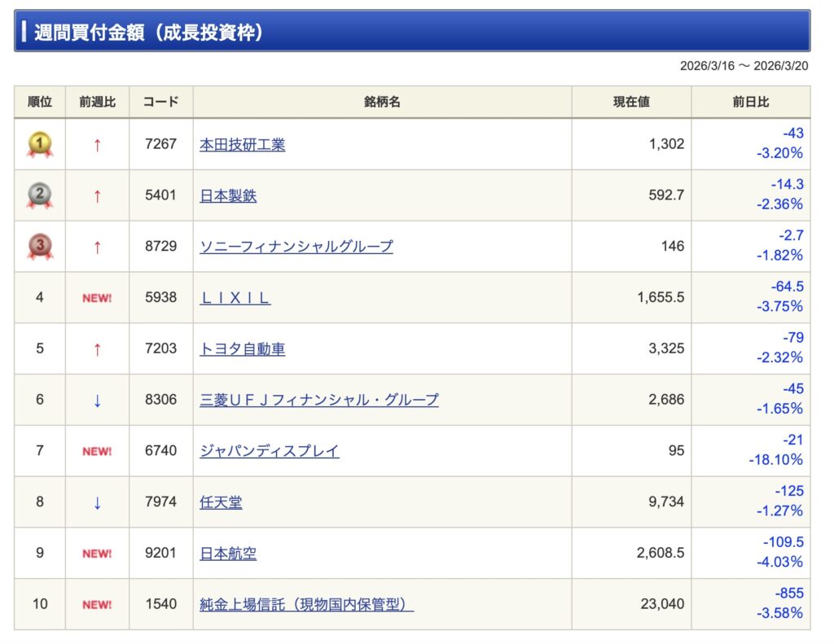Click the red up arrow beside code 7267
This screenshot has height=644, width=834.
97,145
